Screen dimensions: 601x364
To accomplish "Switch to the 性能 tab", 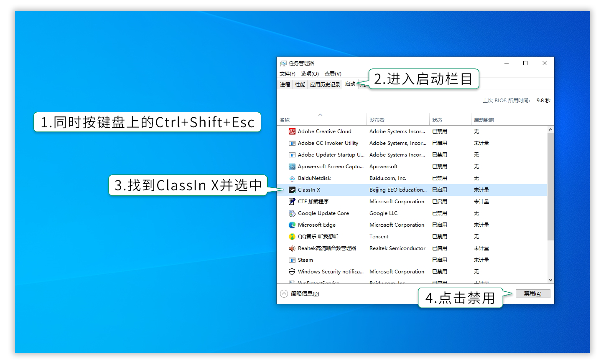I will [x=300, y=85].
